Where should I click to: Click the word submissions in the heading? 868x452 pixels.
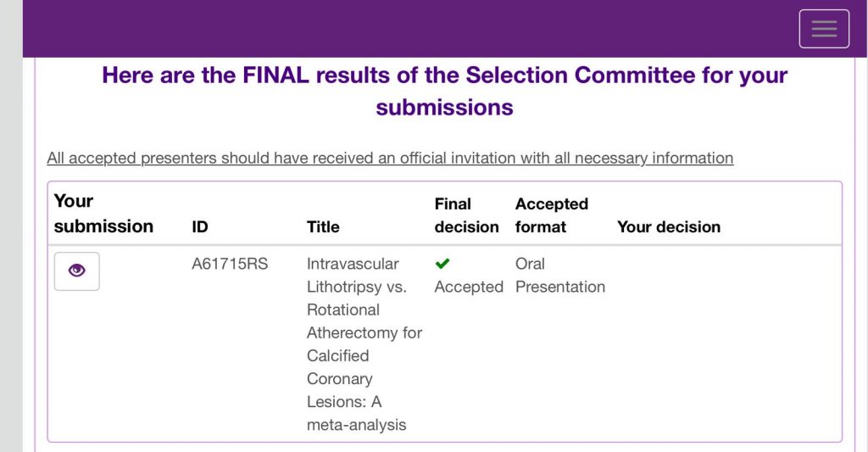click(x=444, y=108)
